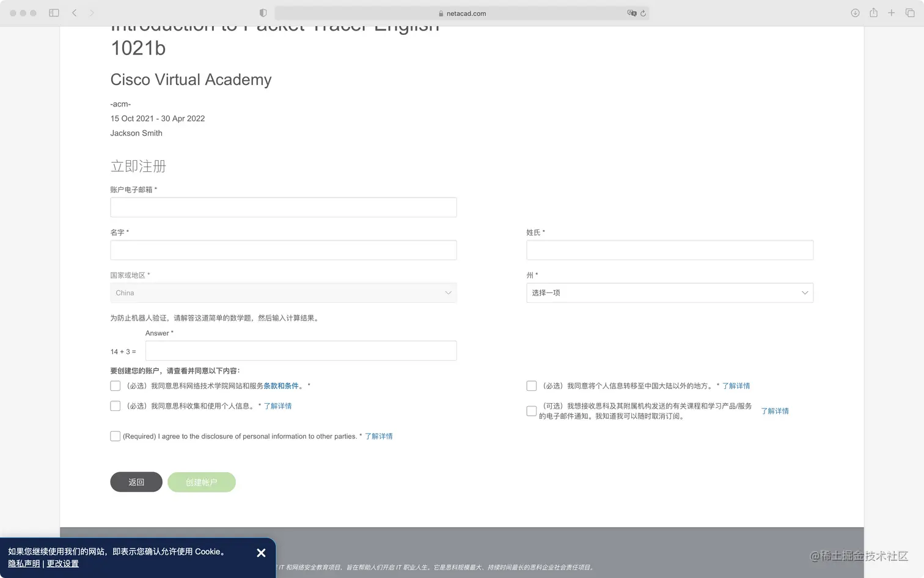Click the Answer field for 14 + 3
Screen dimensions: 924x578
(301, 350)
